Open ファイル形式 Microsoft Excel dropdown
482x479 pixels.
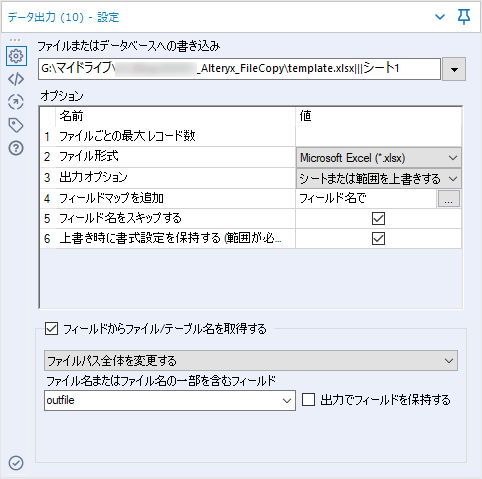[x=379, y=158]
